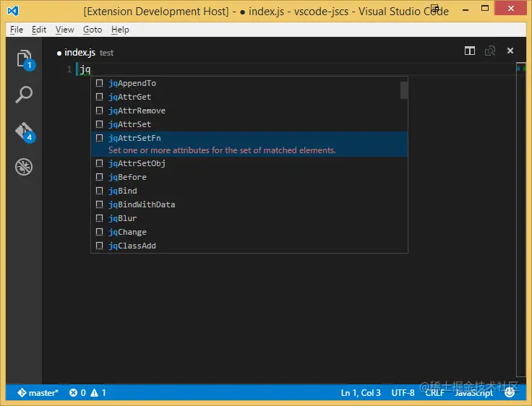Split the editor
Viewport: 532px width, 406px height.
pos(470,51)
